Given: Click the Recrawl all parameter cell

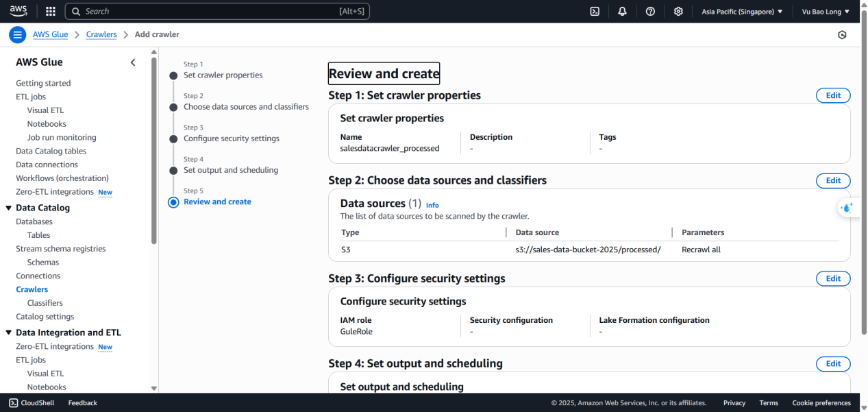Looking at the screenshot, I should tap(701, 250).
